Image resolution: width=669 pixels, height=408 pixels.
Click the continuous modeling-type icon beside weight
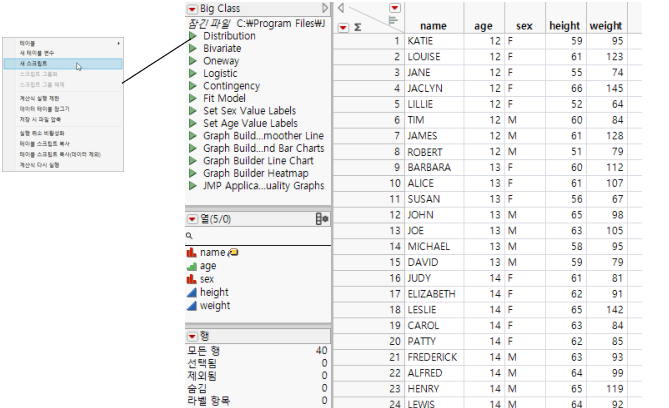coord(192,306)
